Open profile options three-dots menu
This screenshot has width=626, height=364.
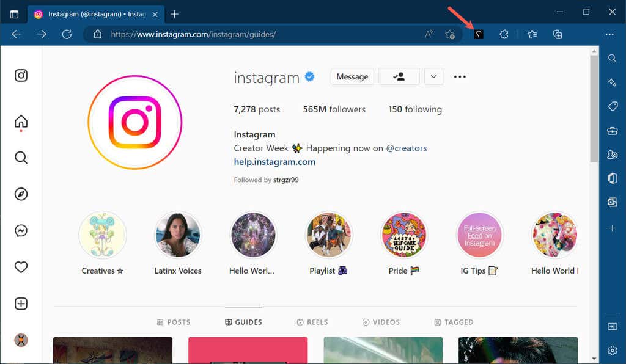[460, 76]
